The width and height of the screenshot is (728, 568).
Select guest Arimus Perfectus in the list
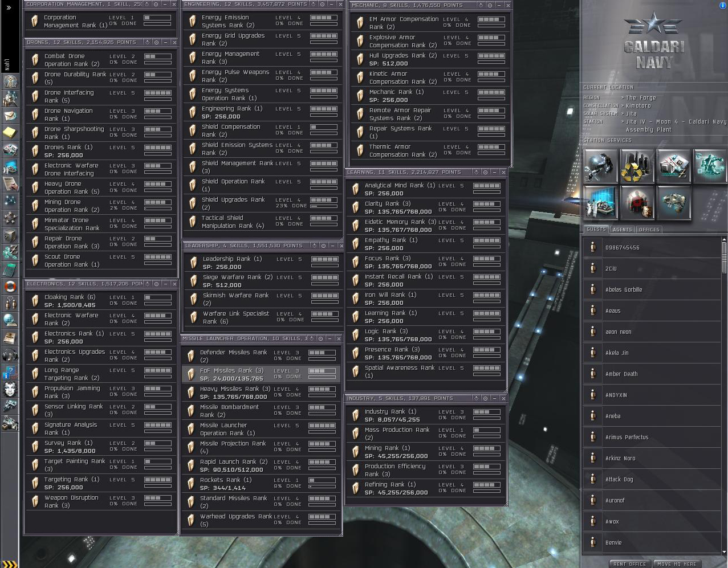(652, 437)
